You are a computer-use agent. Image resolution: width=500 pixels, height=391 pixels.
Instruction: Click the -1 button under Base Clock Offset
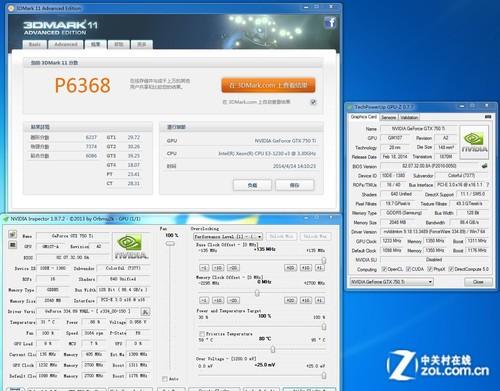pos(204,268)
